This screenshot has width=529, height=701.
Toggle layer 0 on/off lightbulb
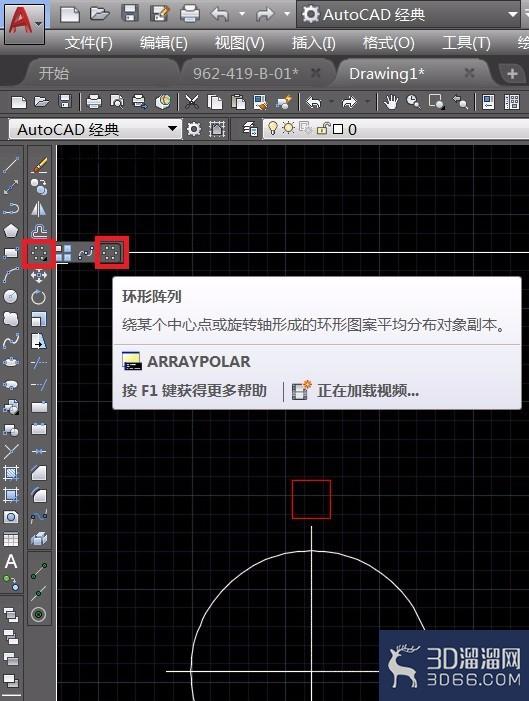(272, 129)
